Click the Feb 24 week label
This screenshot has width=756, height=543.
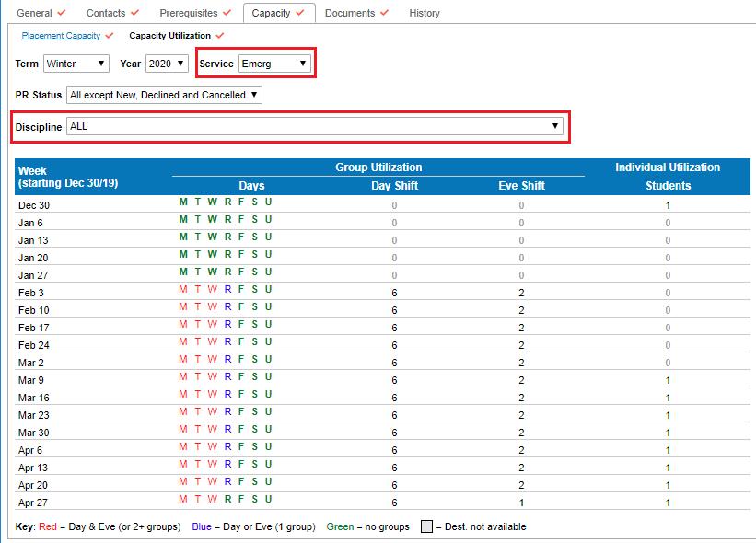pyautogui.click(x=34, y=345)
